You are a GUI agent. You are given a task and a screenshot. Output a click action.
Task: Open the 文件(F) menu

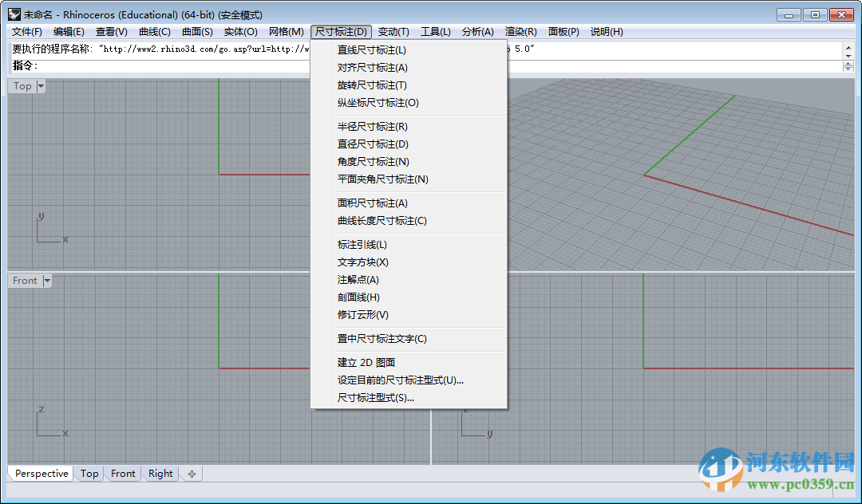[x=27, y=32]
